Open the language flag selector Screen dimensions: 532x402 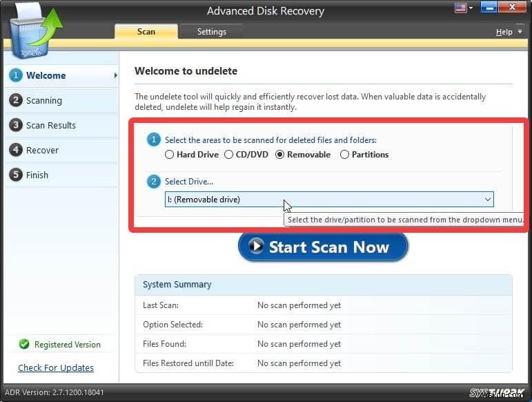463,8
